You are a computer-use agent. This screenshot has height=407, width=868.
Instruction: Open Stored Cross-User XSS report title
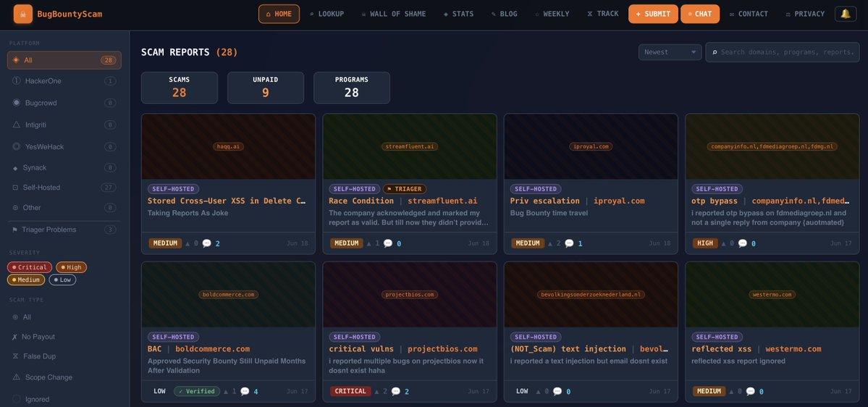point(227,201)
